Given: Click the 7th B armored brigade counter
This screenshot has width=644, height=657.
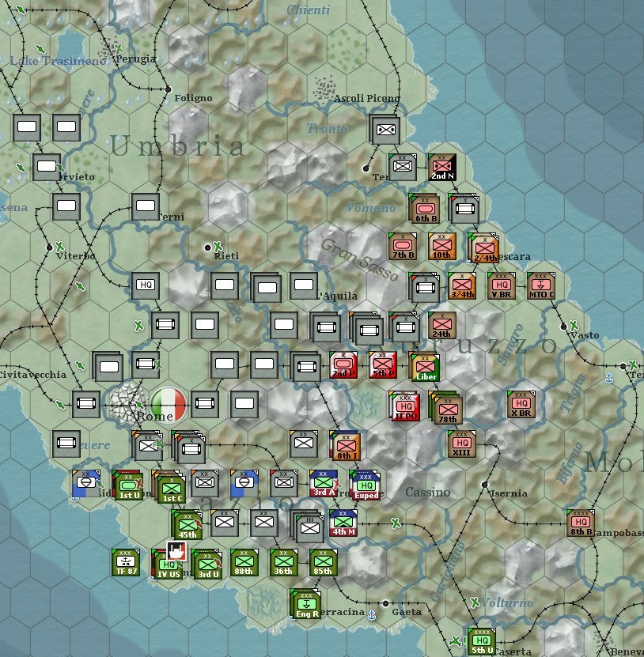Looking at the screenshot, I should (x=403, y=247).
